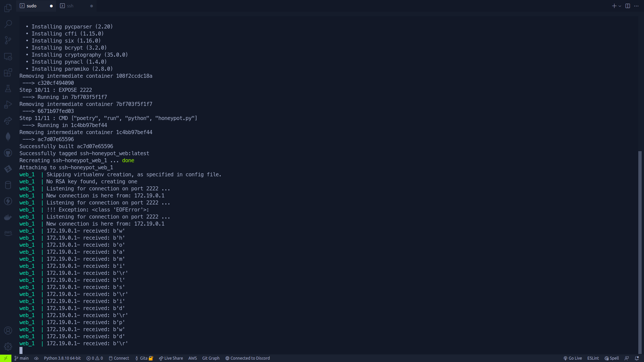Open the Docker view icon
The image size is (644, 362).
tap(8, 217)
